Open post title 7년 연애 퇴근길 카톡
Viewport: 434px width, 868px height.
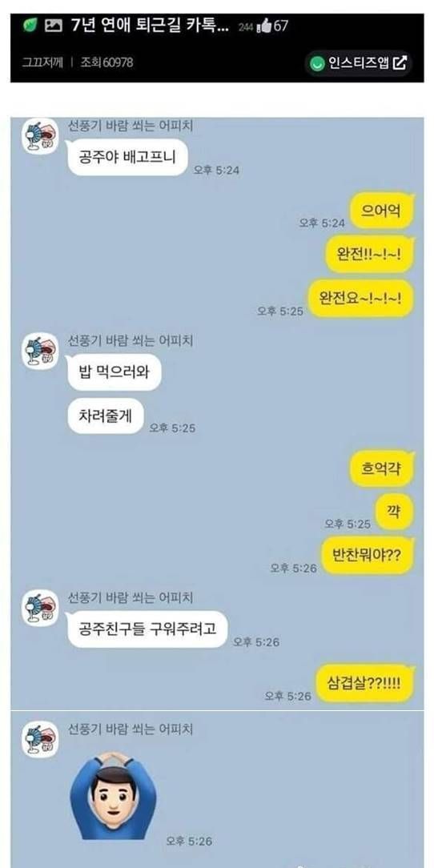pyautogui.click(x=150, y=26)
